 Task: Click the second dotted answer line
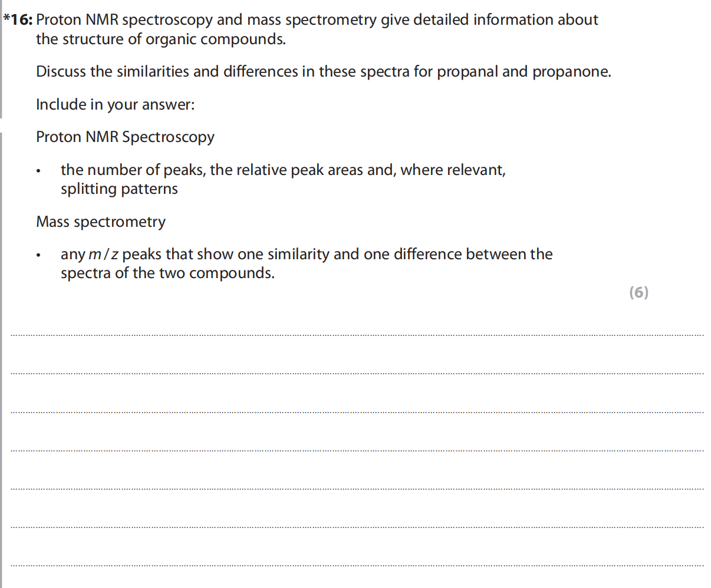pos(357,374)
